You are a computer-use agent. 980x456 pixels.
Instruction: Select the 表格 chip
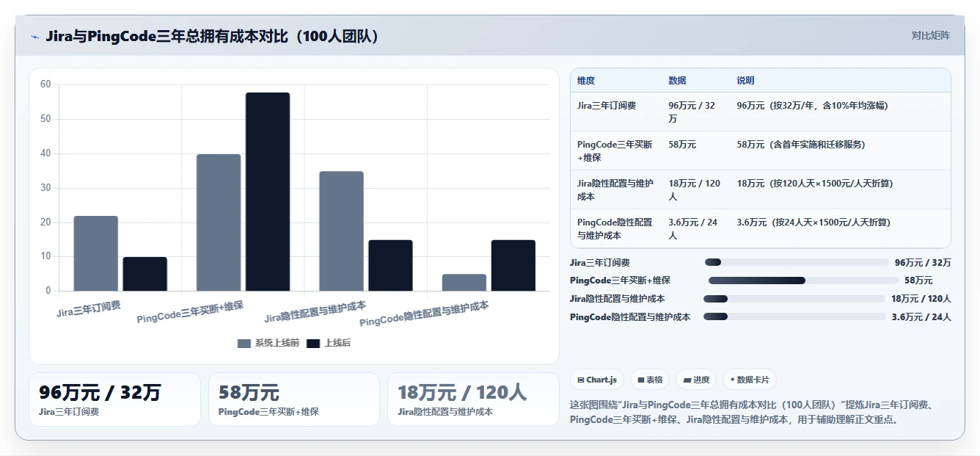(650, 380)
